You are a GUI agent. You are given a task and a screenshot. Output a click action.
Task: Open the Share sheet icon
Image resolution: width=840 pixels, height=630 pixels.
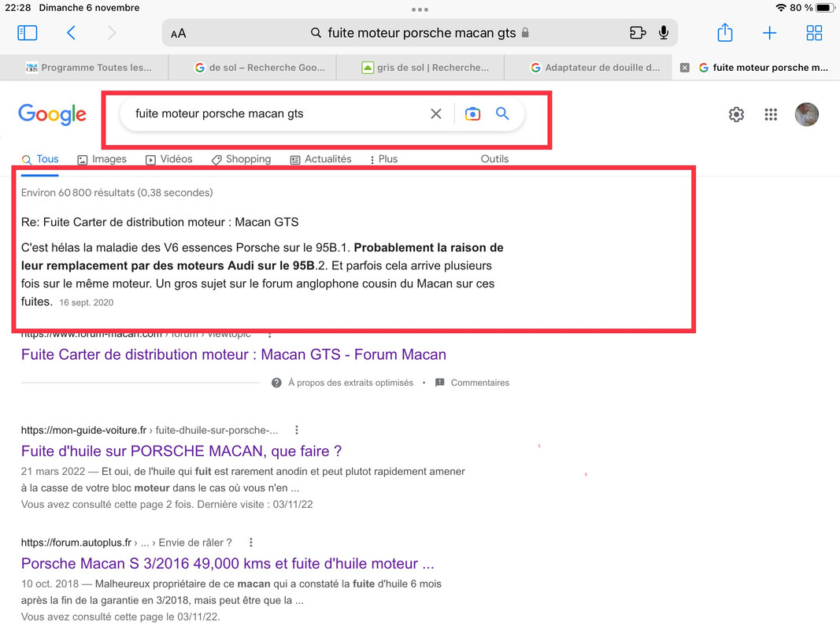(725, 32)
